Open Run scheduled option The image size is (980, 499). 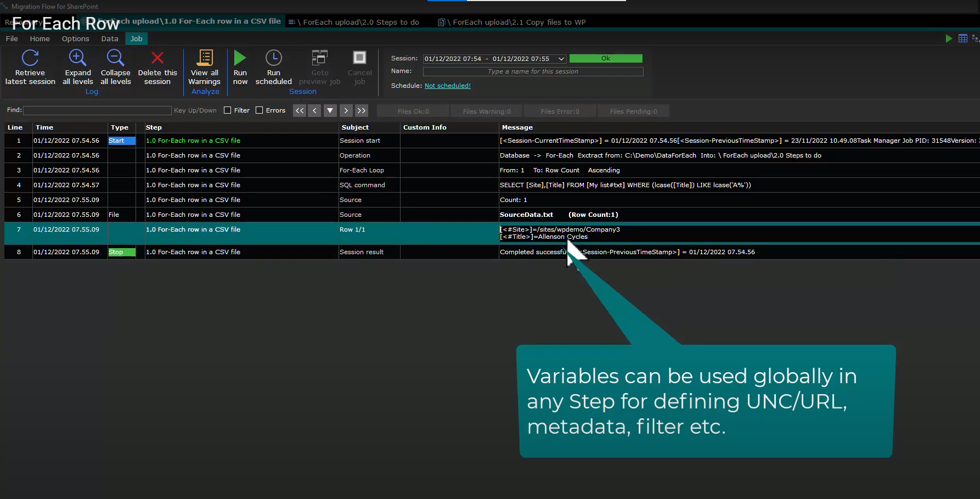coord(273,68)
